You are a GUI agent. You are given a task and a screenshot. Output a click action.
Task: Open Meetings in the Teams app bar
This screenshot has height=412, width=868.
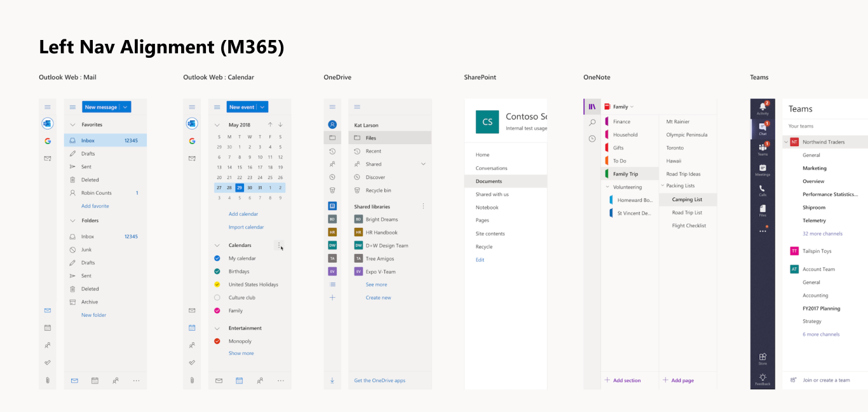(x=763, y=169)
